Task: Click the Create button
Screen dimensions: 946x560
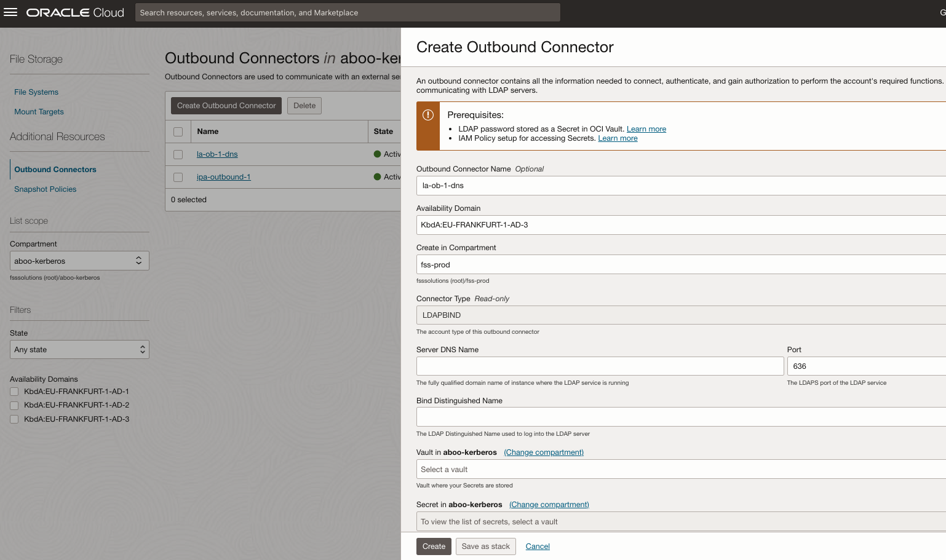Action: point(434,546)
